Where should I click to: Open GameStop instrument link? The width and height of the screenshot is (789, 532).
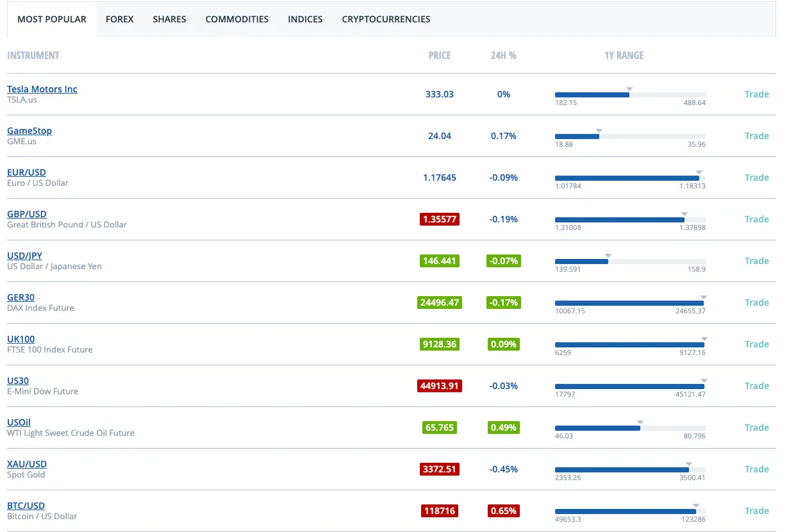[x=29, y=131]
